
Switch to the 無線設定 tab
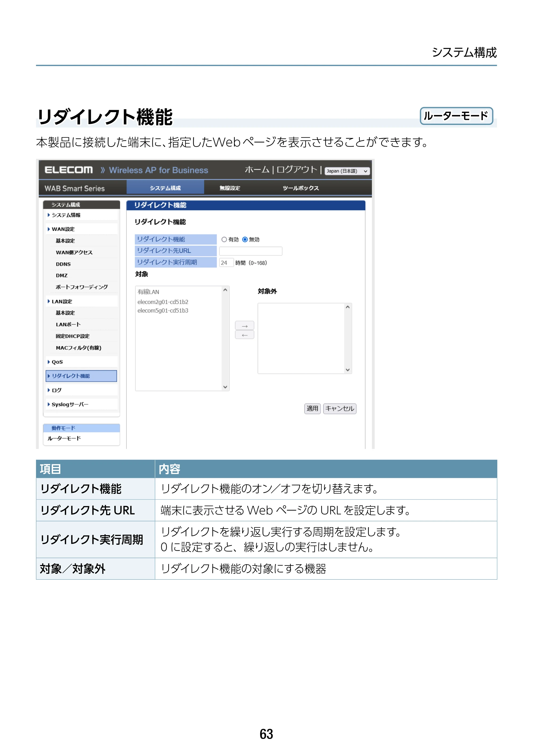(x=230, y=188)
